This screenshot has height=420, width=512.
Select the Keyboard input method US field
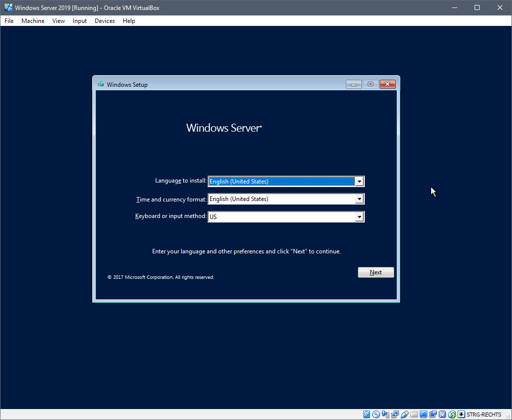pyautogui.click(x=286, y=216)
